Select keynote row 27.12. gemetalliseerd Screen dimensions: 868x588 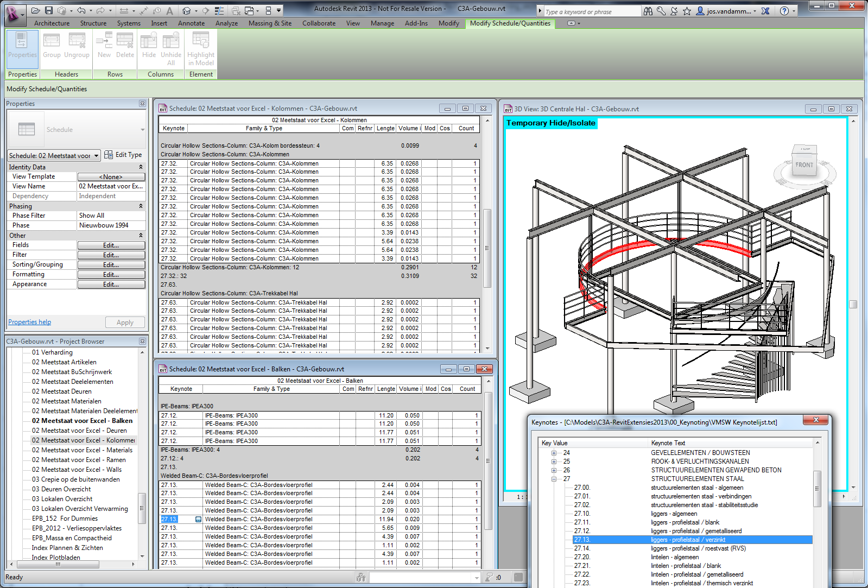click(x=692, y=531)
